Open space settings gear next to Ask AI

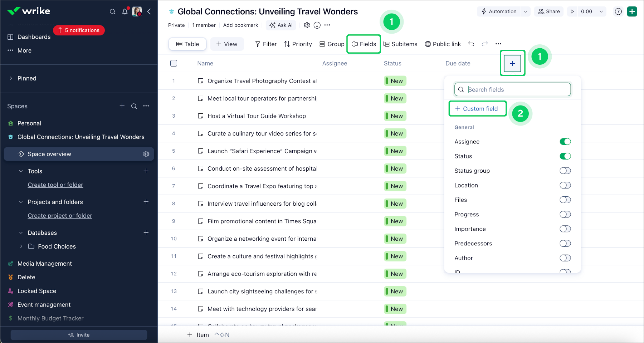(307, 25)
